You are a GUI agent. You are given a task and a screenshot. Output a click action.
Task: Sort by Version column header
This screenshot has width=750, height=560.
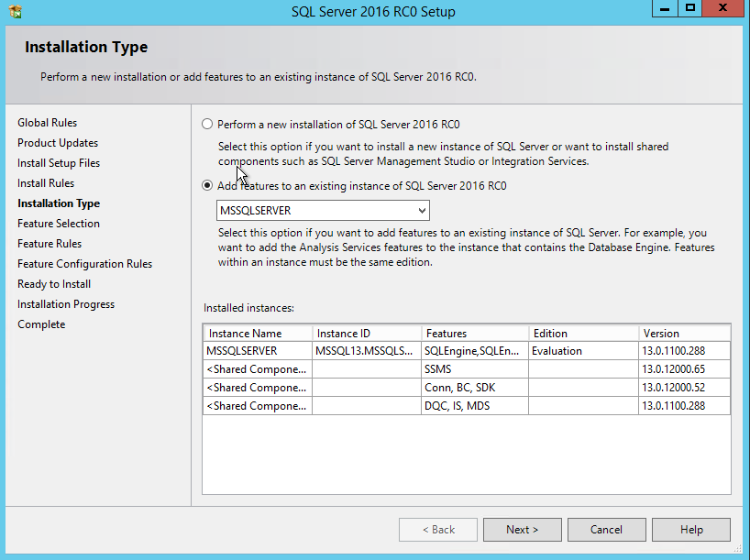[x=685, y=334]
